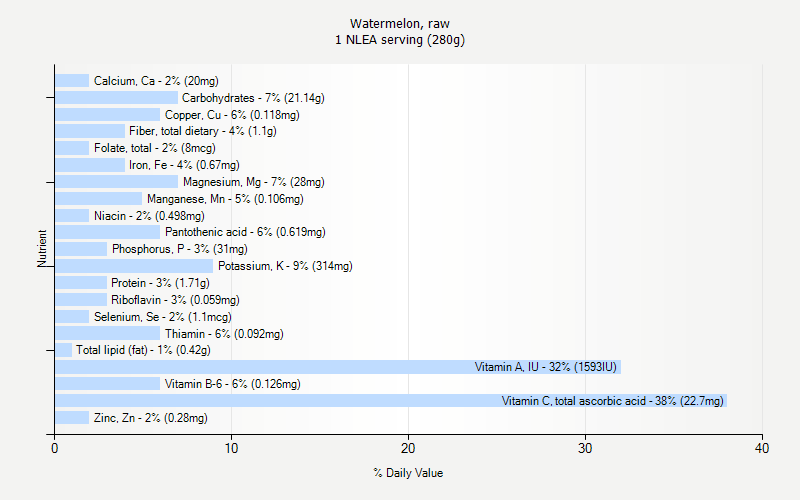The width and height of the screenshot is (800, 500).
Task: Click the Iron, Fe bar label
Action: coord(184,165)
